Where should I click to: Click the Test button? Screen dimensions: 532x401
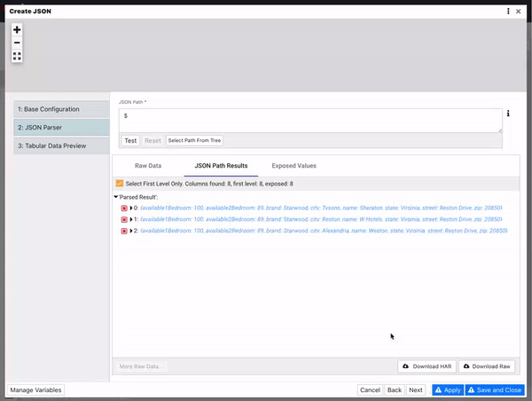coord(130,140)
